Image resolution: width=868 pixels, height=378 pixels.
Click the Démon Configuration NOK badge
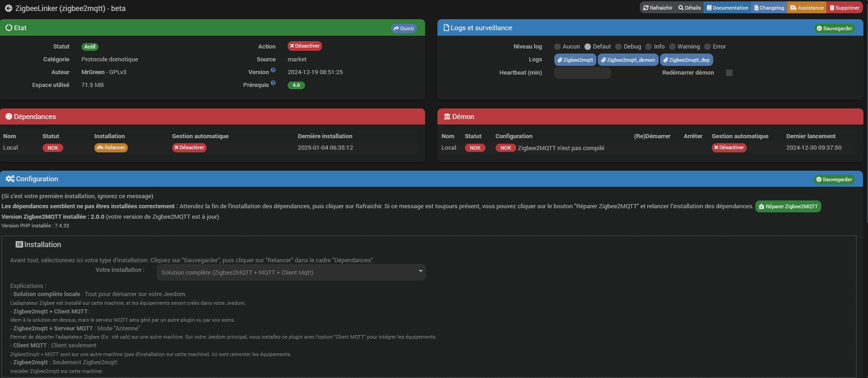(506, 148)
